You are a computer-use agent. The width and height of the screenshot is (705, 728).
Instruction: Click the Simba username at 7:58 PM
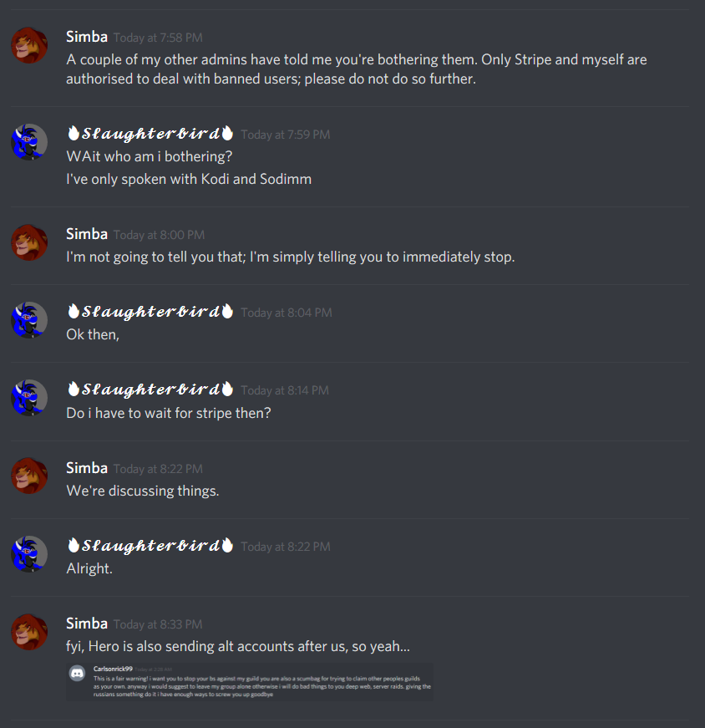point(87,37)
